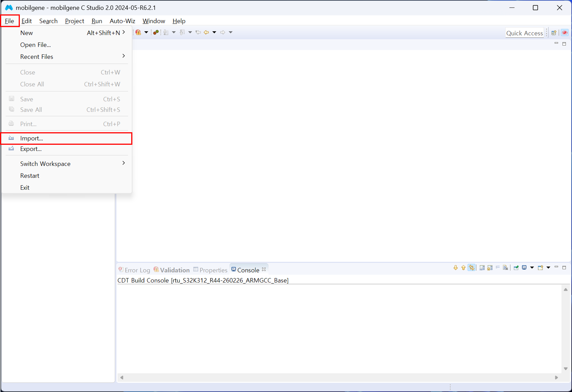Click the console build log save icon
572x392 pixels.
point(482,268)
